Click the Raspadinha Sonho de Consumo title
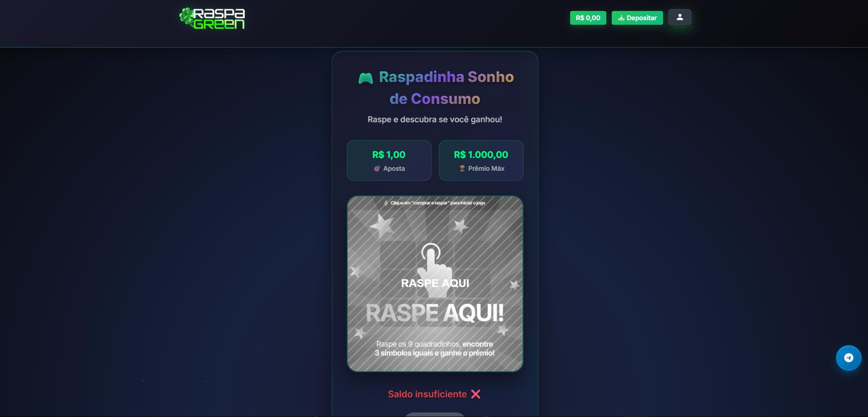This screenshot has height=417, width=868. (435, 88)
